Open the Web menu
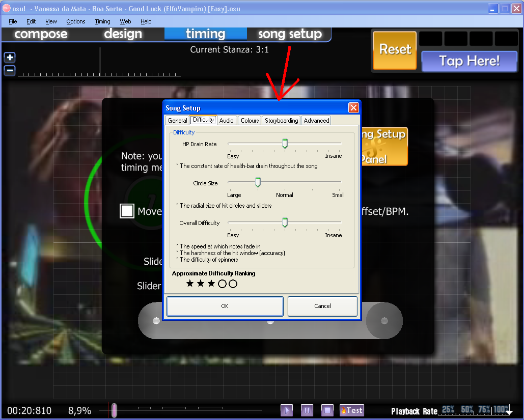This screenshot has width=524, height=420. (125, 21)
